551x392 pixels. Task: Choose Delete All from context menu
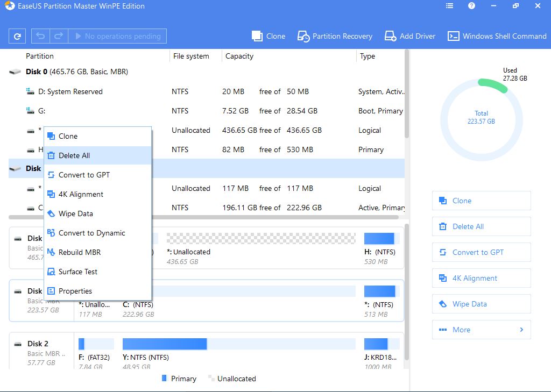[74, 155]
